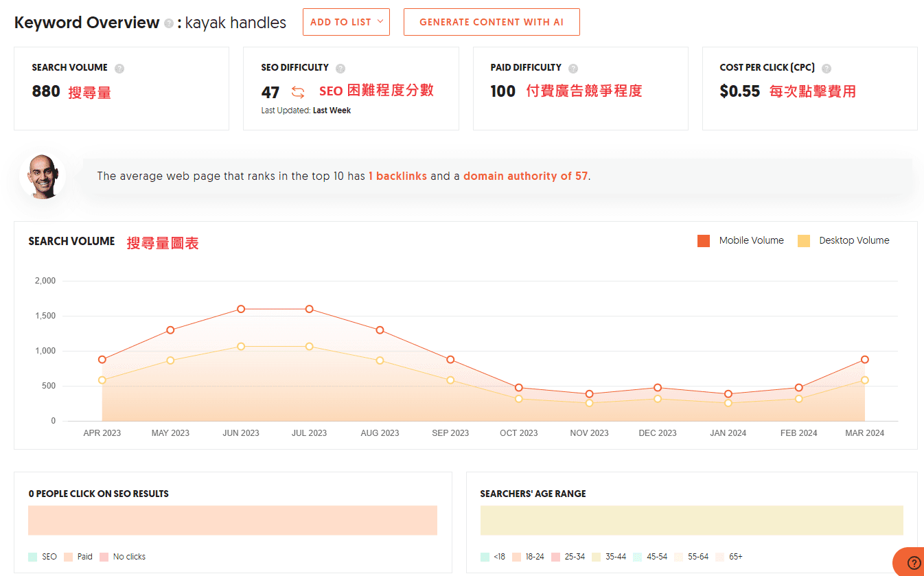924x576 pixels.
Task: Click Cost Per Click info icon
Action: pyautogui.click(x=827, y=68)
